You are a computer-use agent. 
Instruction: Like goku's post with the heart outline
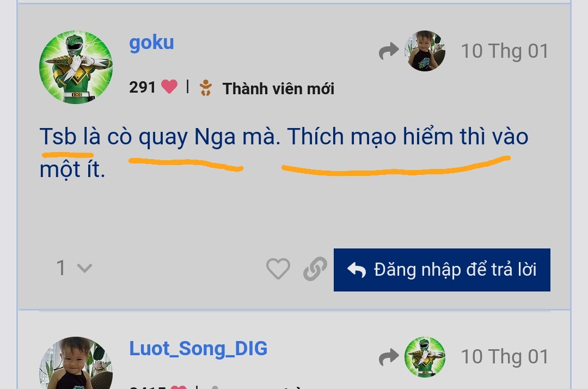click(278, 269)
